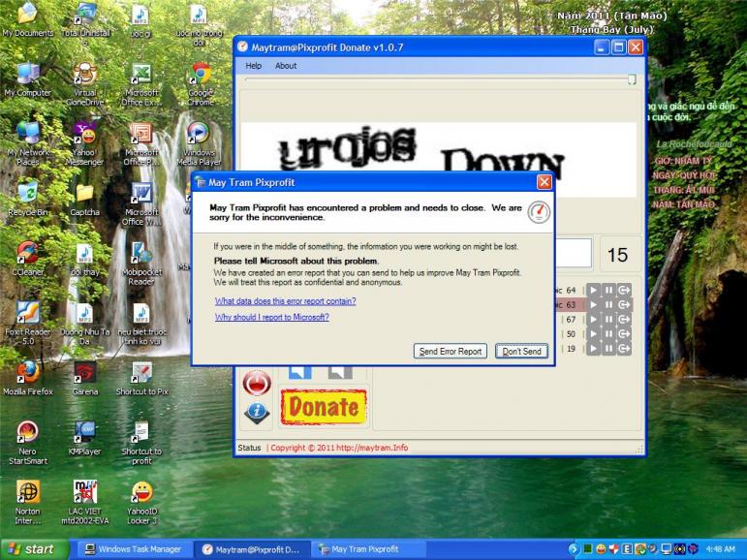Click the Yahoo Messenger smiley tray icon
The height and width of the screenshot is (560, 747).
tap(601, 549)
